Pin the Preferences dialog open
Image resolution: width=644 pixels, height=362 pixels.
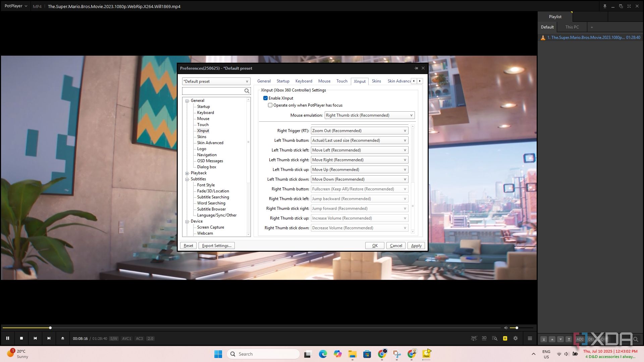point(416,68)
